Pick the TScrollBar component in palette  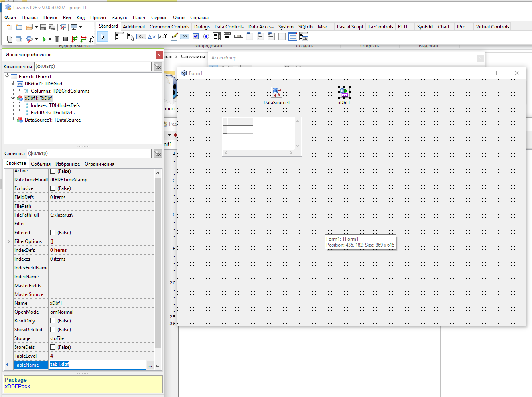(x=239, y=36)
